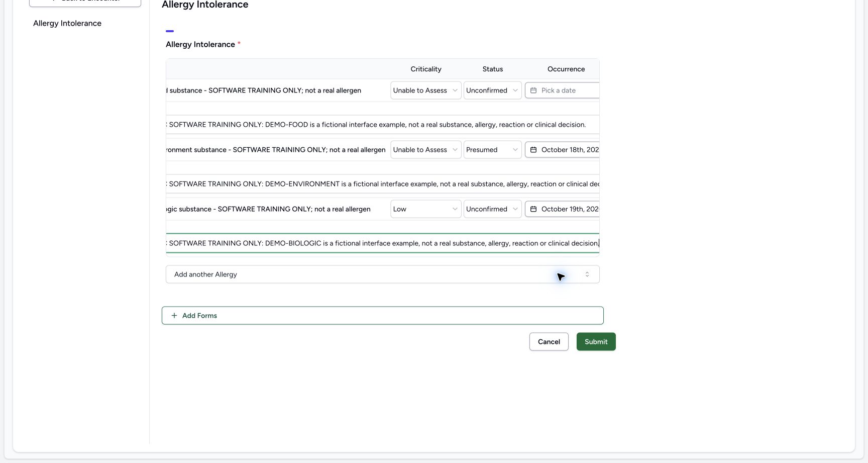
Task: Click the DEMO-FOOD note text field
Action: 383,125
